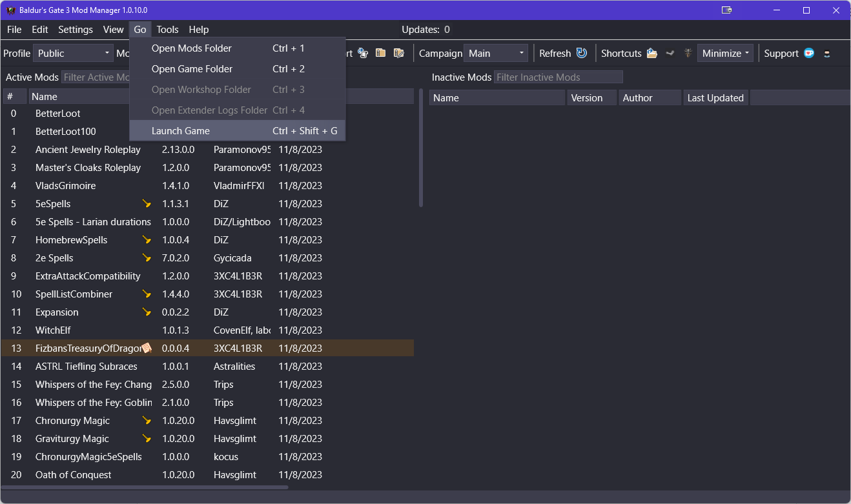Select the Oath of Conquest row
This screenshot has height=504, width=851.
(207, 475)
